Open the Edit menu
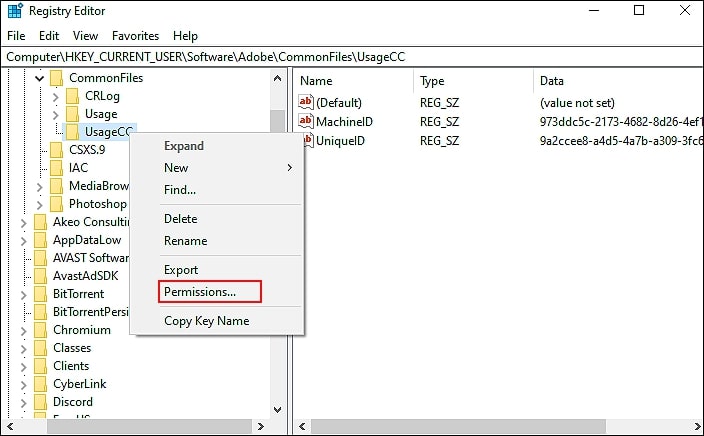The image size is (704, 436). [49, 35]
